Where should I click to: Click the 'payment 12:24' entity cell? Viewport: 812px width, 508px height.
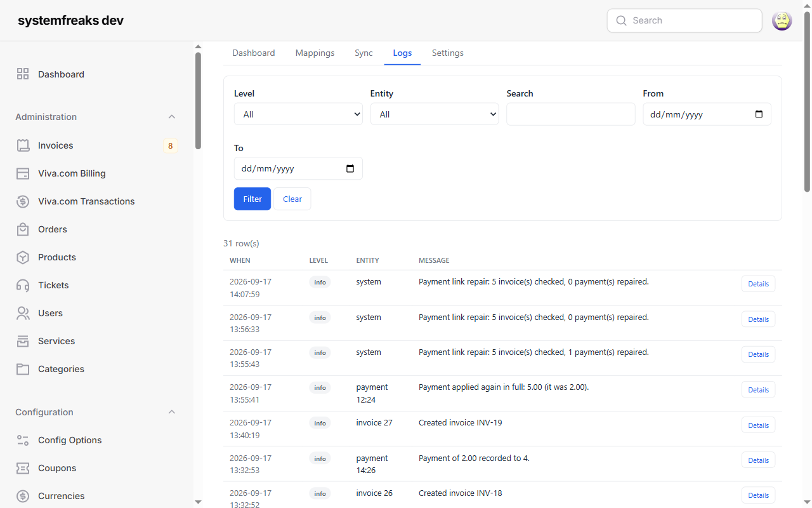point(372,393)
